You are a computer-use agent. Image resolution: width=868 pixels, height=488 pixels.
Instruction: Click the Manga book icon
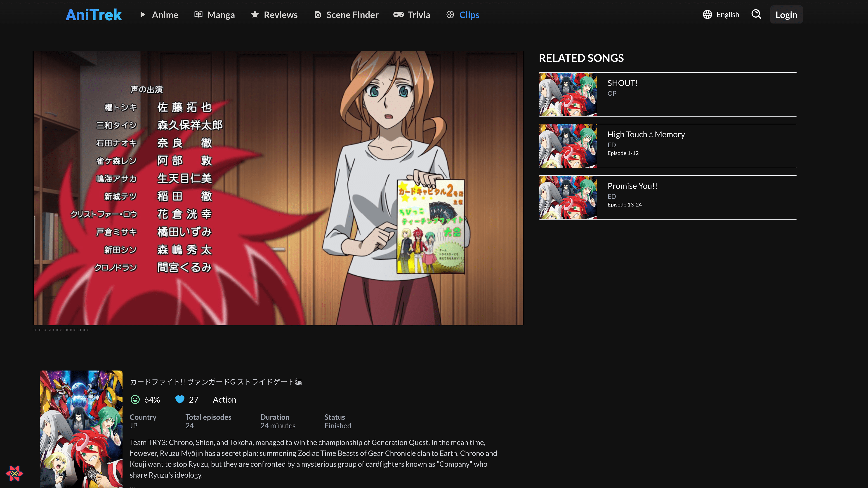click(x=198, y=14)
